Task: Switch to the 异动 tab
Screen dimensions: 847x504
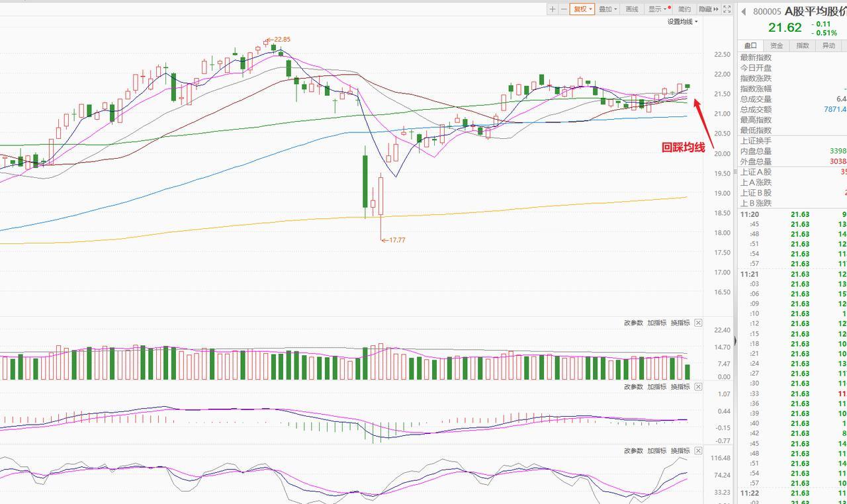Action: pos(828,46)
